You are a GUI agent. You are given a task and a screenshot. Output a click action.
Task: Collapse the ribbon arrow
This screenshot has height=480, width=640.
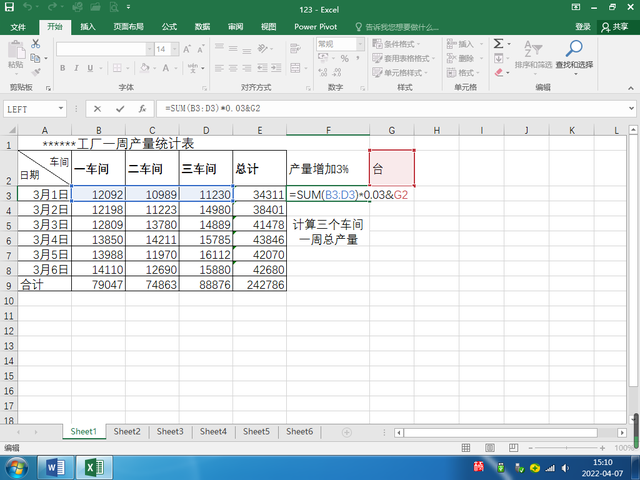(631, 88)
